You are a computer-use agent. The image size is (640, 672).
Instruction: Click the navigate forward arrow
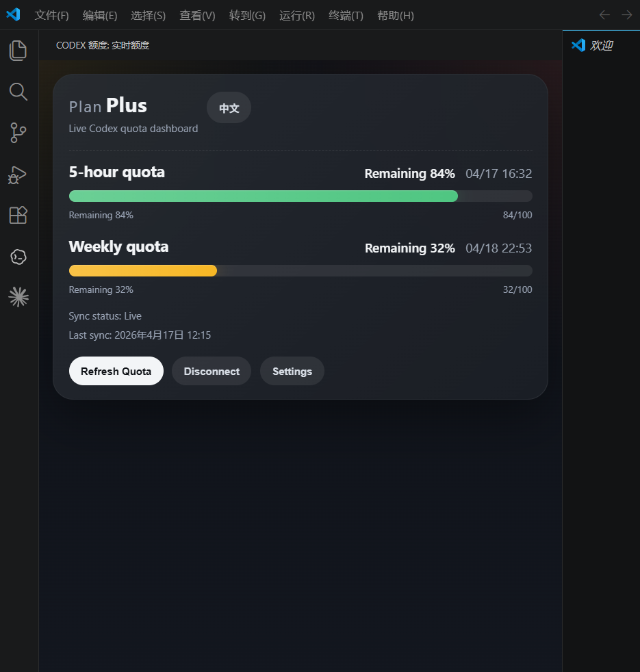tap(627, 15)
